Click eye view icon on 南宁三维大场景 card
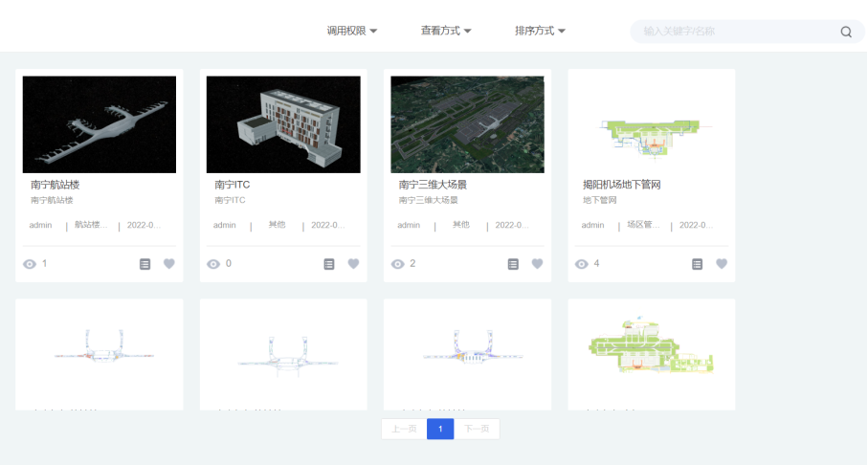The height and width of the screenshot is (465, 868). click(397, 264)
